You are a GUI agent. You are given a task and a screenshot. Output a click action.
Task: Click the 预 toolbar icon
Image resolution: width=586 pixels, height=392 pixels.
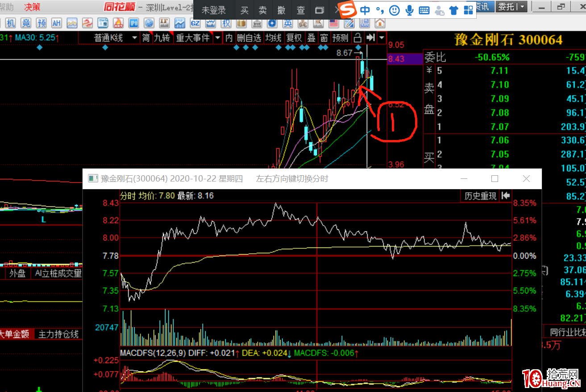(42, 23)
